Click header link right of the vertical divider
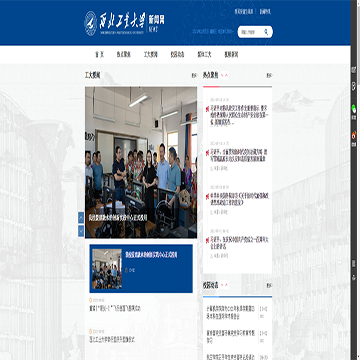Screen dimensions: 360x360 point(266,11)
